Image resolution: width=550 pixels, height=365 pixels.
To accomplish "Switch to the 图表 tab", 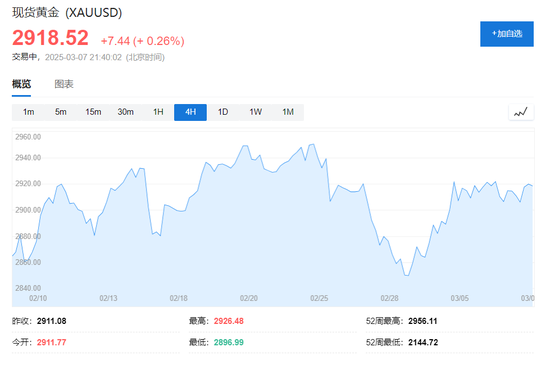I will point(64,84).
